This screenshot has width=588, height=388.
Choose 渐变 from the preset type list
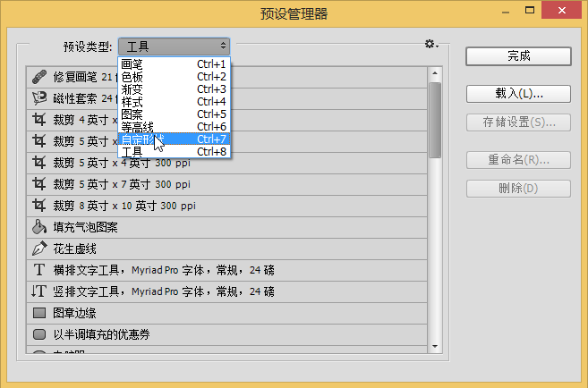pyautogui.click(x=174, y=89)
